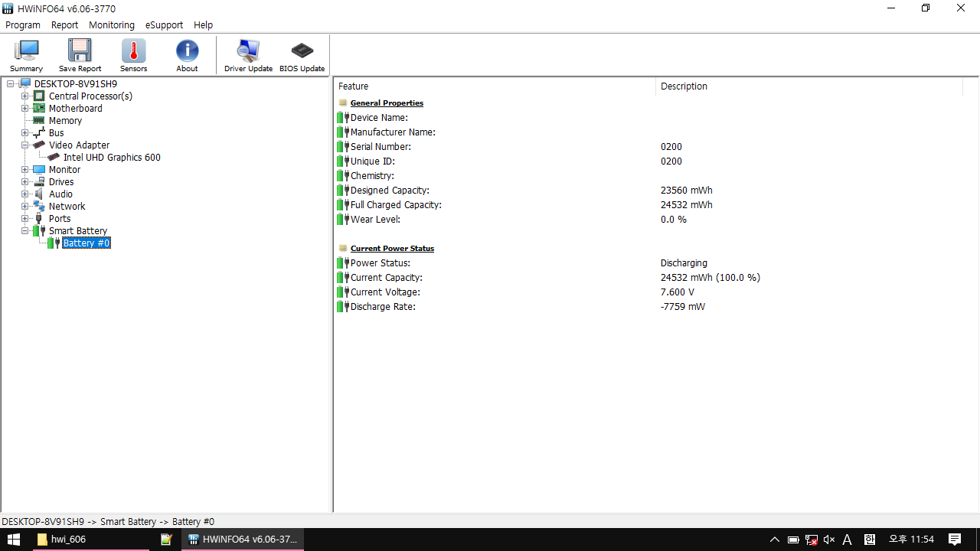Open the Program menu

click(x=22, y=25)
